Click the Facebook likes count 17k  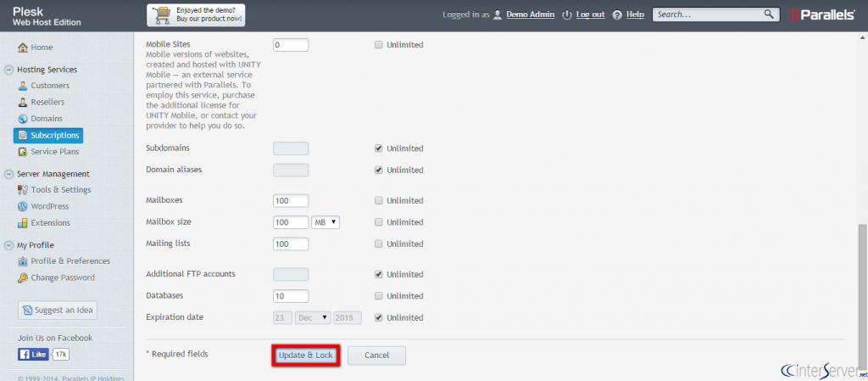click(60, 355)
